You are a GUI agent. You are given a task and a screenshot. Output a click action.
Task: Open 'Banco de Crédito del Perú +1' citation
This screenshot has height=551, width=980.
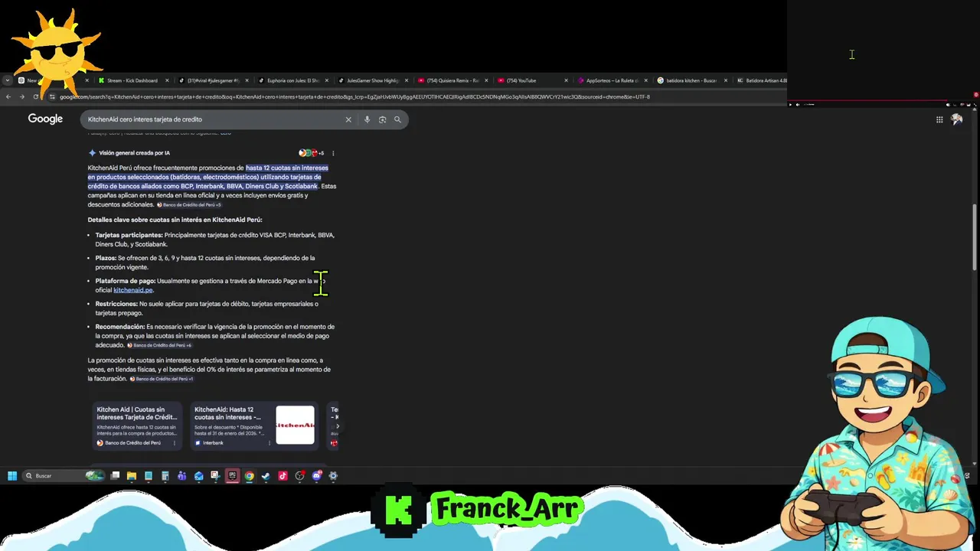(162, 379)
